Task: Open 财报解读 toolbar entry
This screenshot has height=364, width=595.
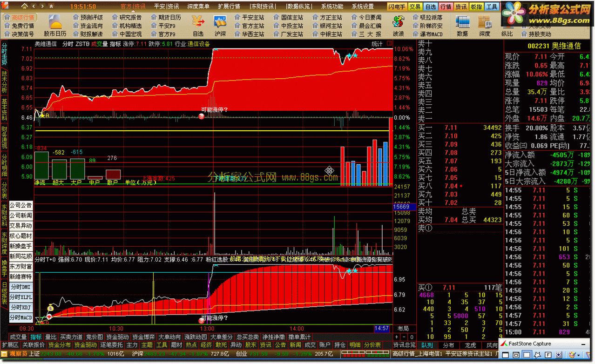Action: (x=88, y=34)
